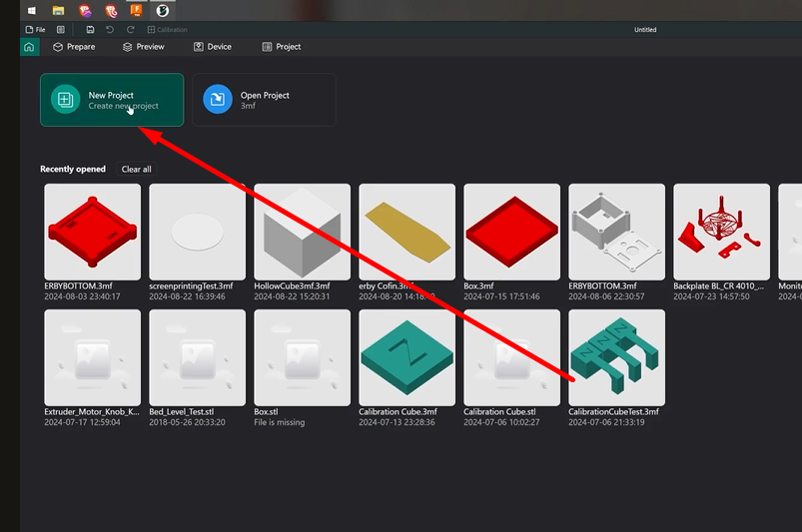Click the 'File is missing' label
This screenshot has width=802, height=532.
tap(280, 422)
